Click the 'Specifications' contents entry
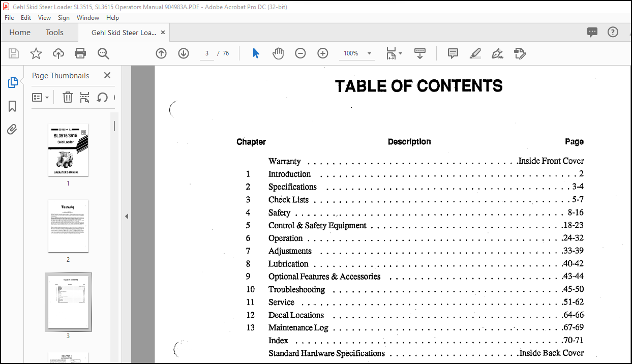The width and height of the screenshot is (632, 364). pos(292,187)
